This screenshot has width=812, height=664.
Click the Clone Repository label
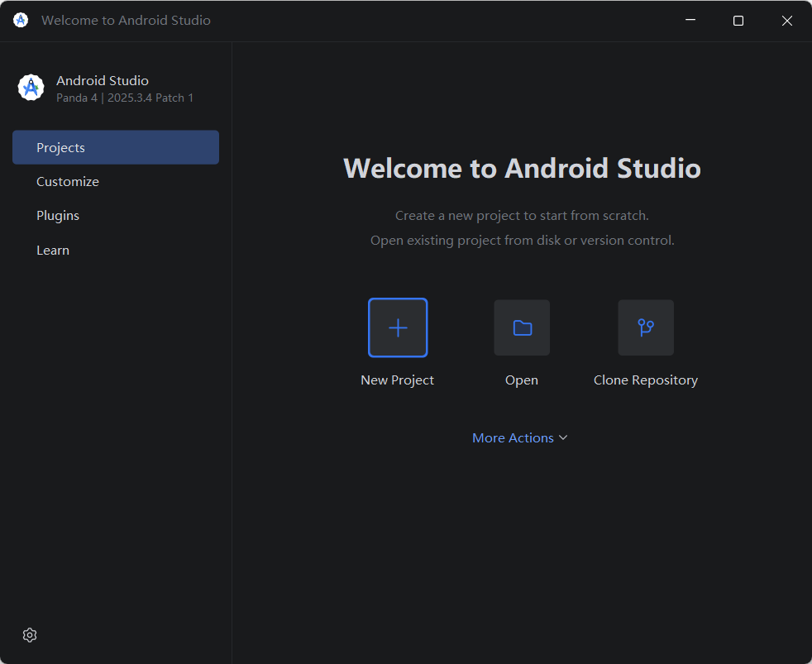click(646, 380)
